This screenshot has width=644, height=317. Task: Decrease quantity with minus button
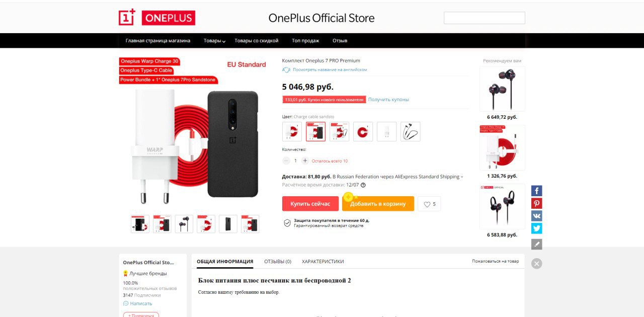coord(286,161)
